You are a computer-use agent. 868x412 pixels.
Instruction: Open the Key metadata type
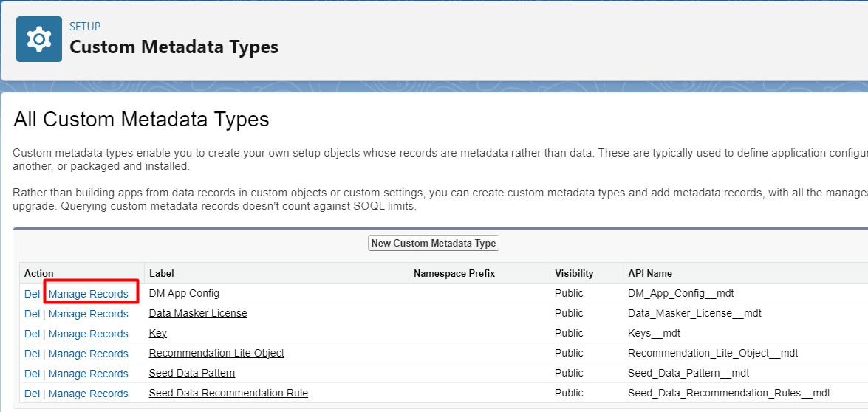[158, 333]
